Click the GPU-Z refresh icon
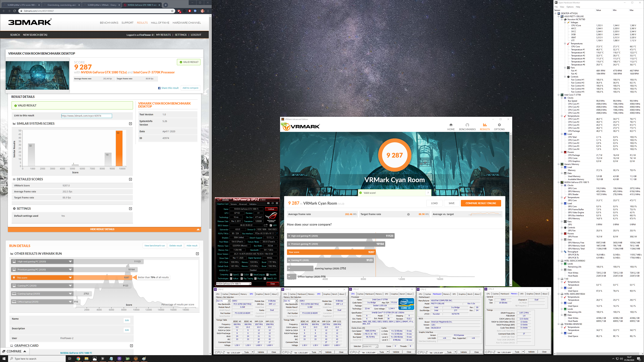The image size is (644, 362). tap(273, 203)
